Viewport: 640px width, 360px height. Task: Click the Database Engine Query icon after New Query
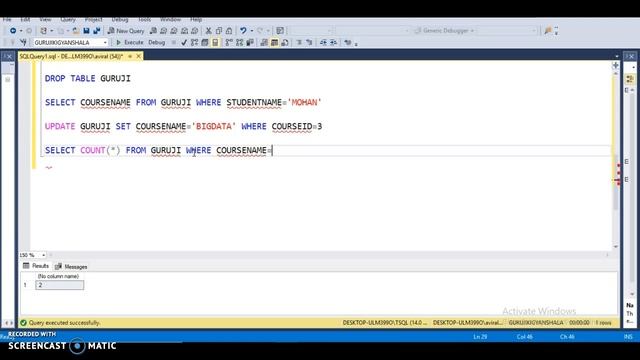point(153,31)
